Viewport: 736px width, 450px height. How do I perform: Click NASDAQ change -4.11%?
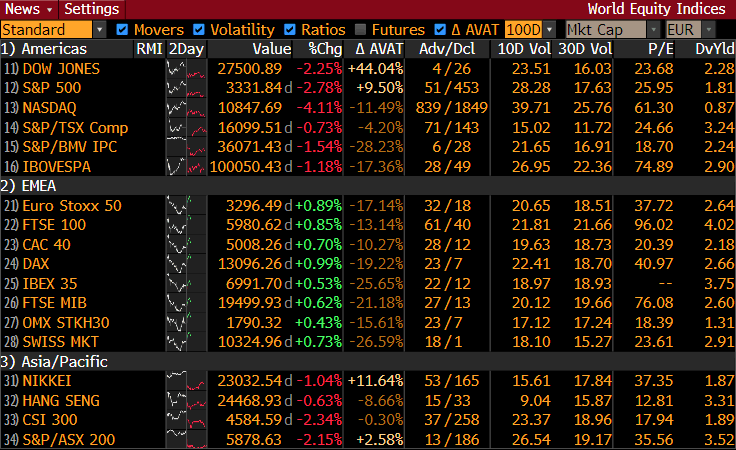point(319,107)
